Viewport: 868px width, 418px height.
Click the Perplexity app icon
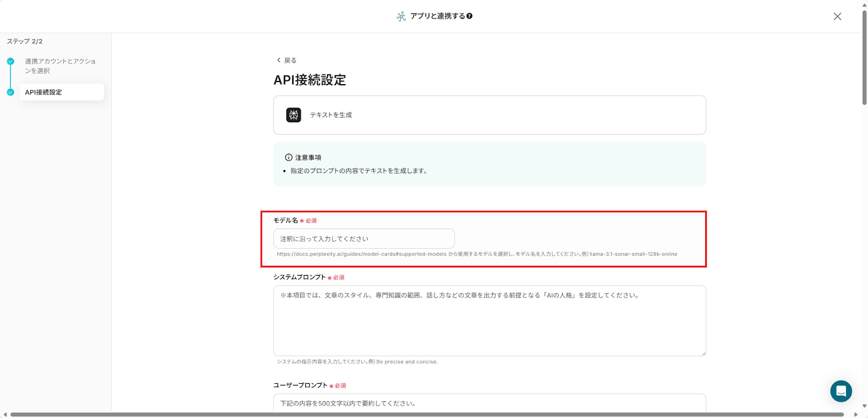click(x=293, y=115)
